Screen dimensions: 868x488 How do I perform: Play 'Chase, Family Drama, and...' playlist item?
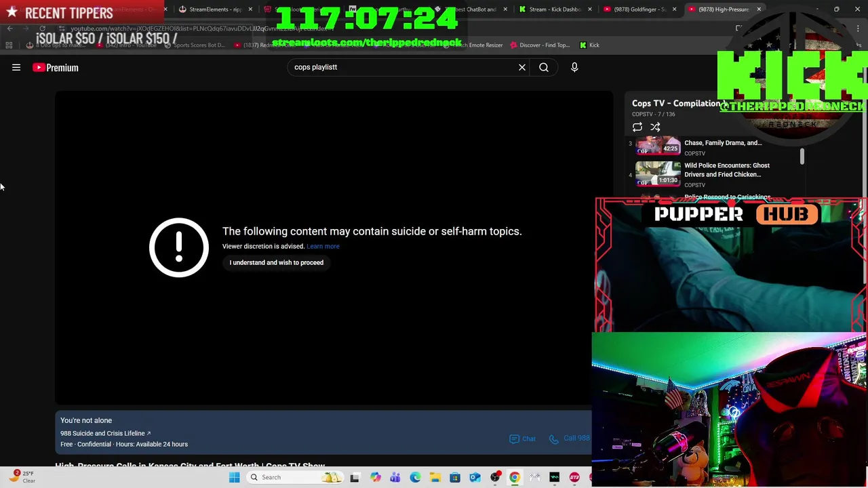(x=723, y=143)
